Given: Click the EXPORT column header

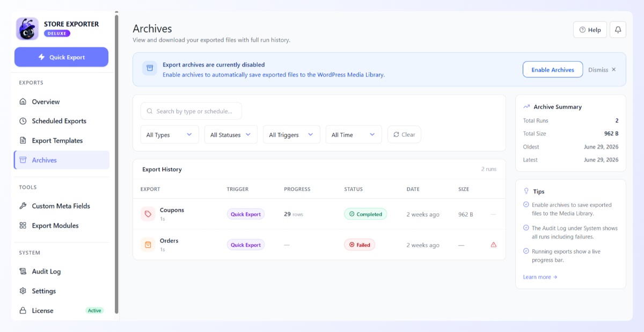Looking at the screenshot, I should 150,189.
